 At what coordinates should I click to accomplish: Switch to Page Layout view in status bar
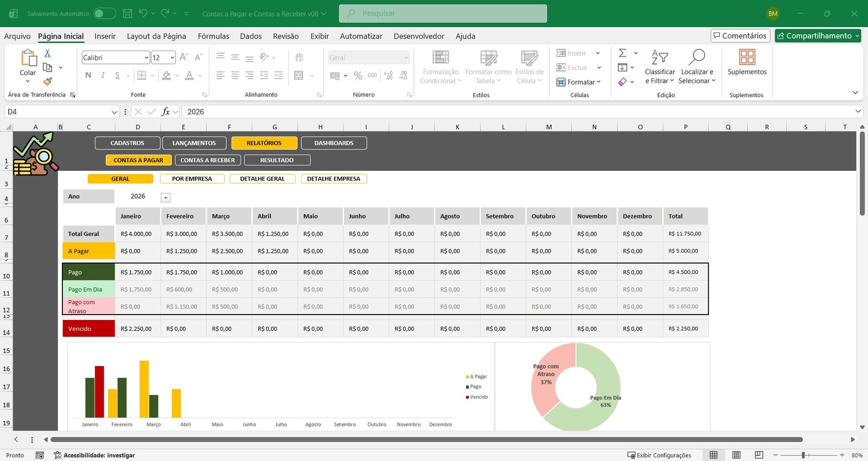click(736, 455)
